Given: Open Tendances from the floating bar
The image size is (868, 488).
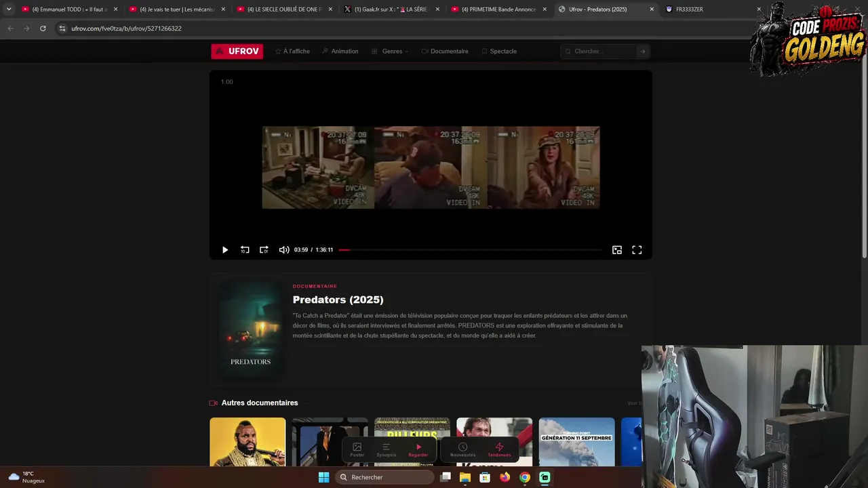Looking at the screenshot, I should tap(499, 450).
